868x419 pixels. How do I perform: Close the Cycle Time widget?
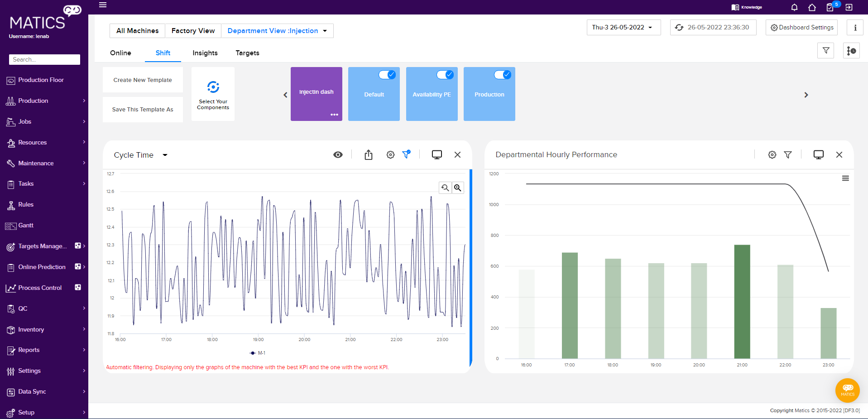click(x=457, y=155)
